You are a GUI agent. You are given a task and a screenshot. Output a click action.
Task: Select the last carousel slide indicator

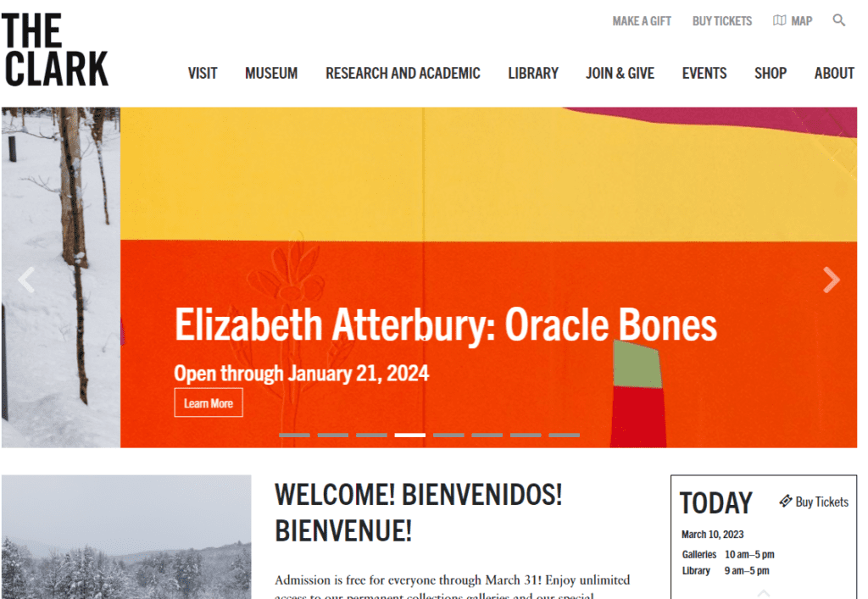click(564, 435)
